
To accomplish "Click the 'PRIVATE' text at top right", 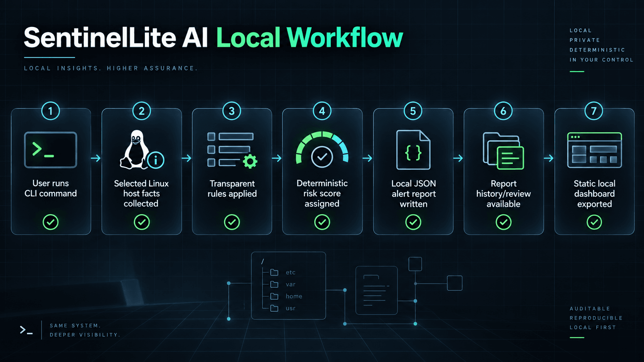I will pyautogui.click(x=585, y=40).
